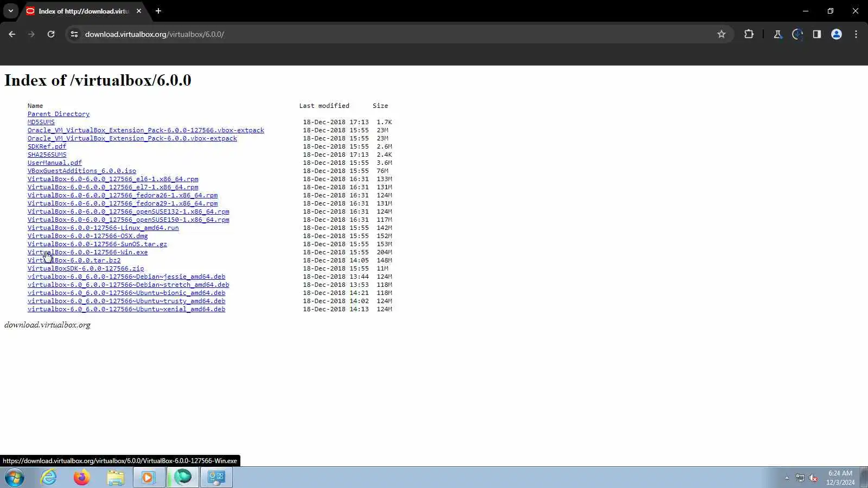
Task: Download the Ubuntu bionic amd64 deb
Action: [126, 293]
